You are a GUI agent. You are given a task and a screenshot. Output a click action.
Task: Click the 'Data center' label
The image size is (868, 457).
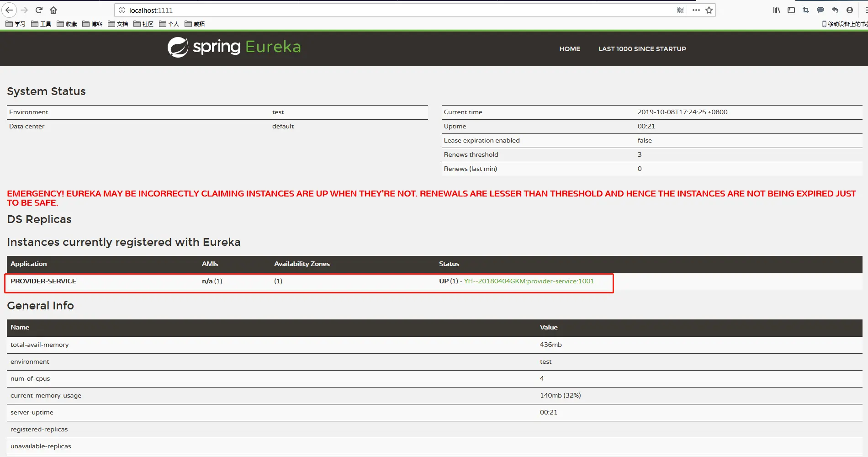click(x=27, y=126)
